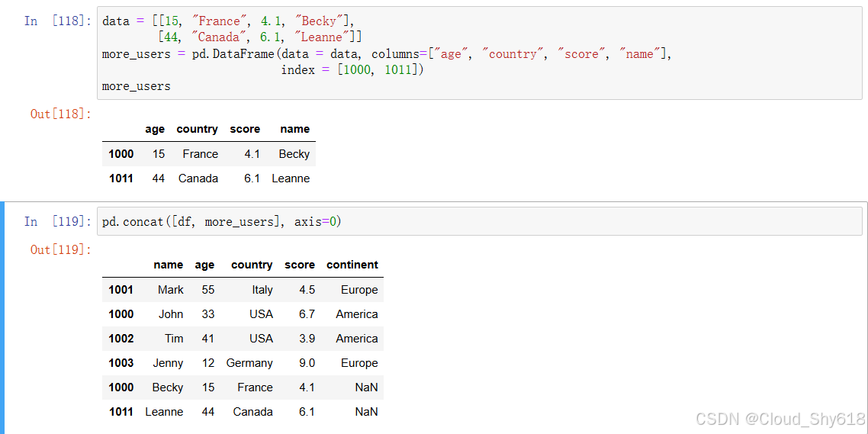Click the score 9.0 cell

(x=307, y=362)
